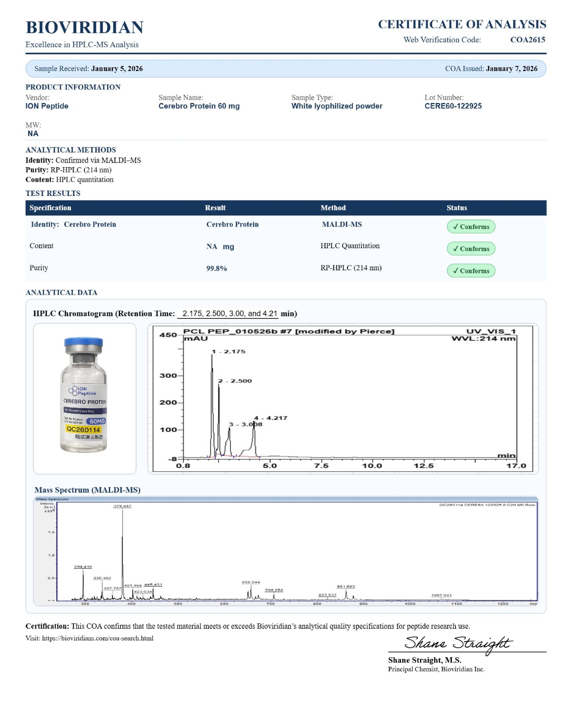This screenshot has height=728, width=562.
Task: Click the Conforms badge for Content
Action: click(471, 249)
